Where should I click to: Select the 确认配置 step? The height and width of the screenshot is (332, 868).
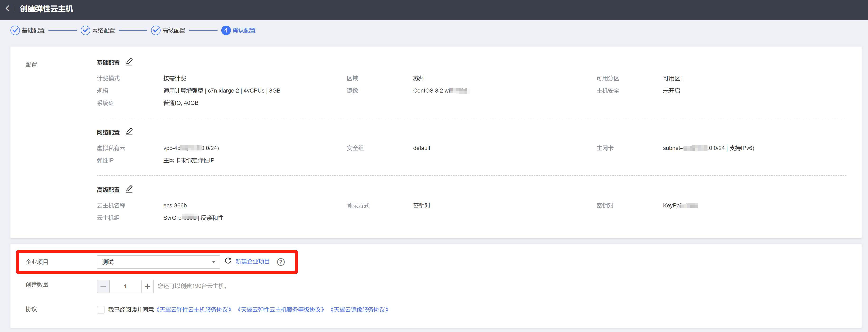tap(244, 30)
